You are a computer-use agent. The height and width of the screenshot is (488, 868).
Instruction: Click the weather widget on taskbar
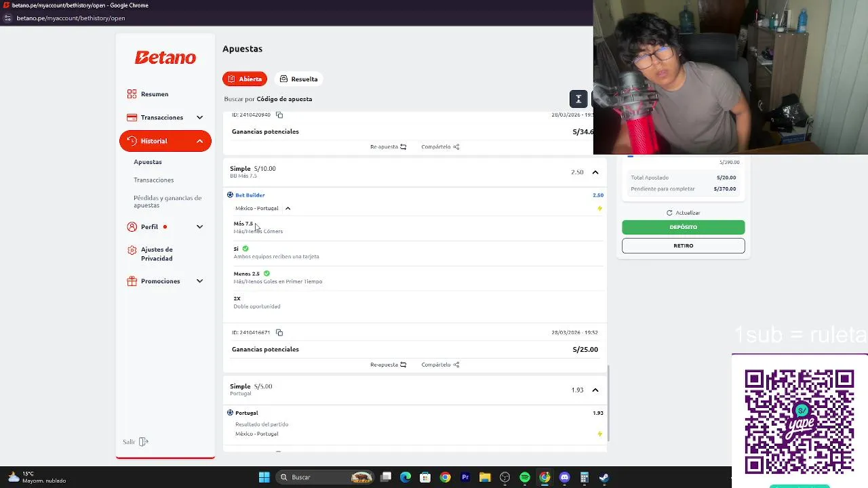(37, 477)
